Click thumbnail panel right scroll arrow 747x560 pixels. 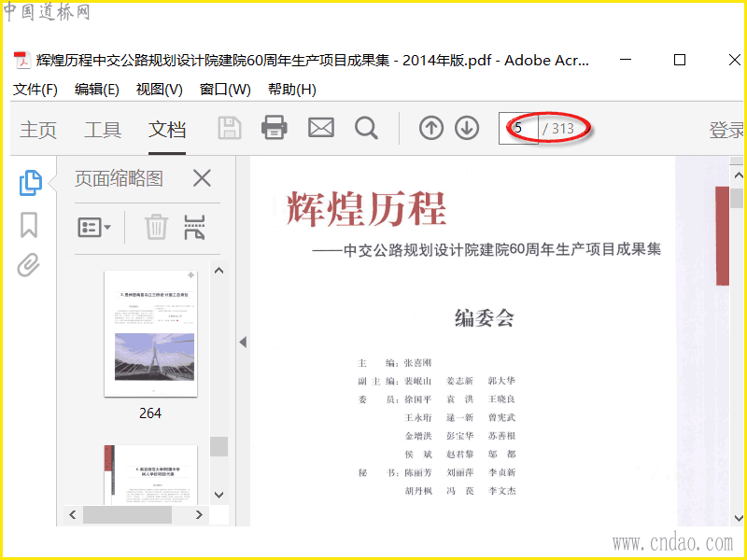[199, 515]
